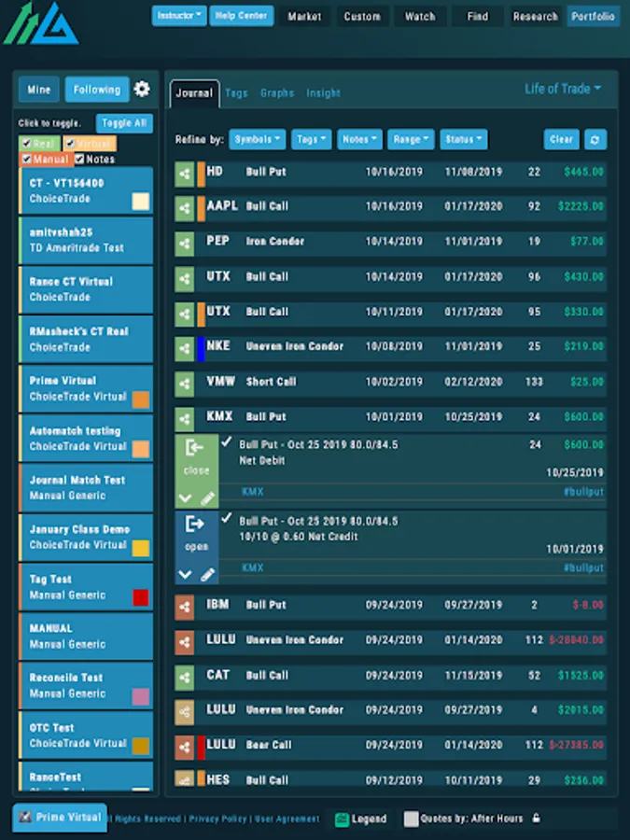Click the Clear filters button
Viewport: 630px width, 840px height.
[562, 140]
